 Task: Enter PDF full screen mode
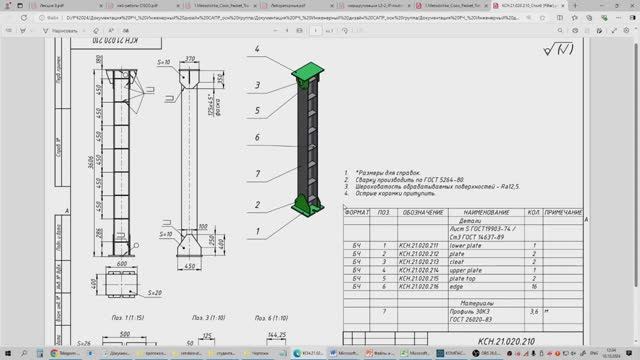(x=614, y=31)
